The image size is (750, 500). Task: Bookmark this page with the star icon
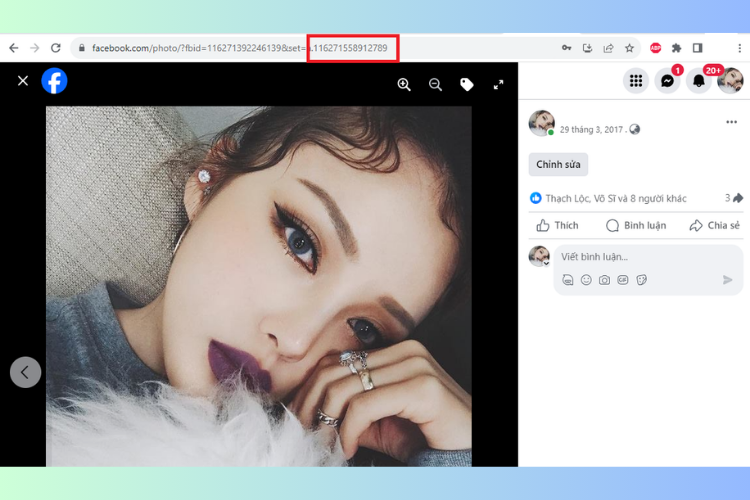[629, 48]
